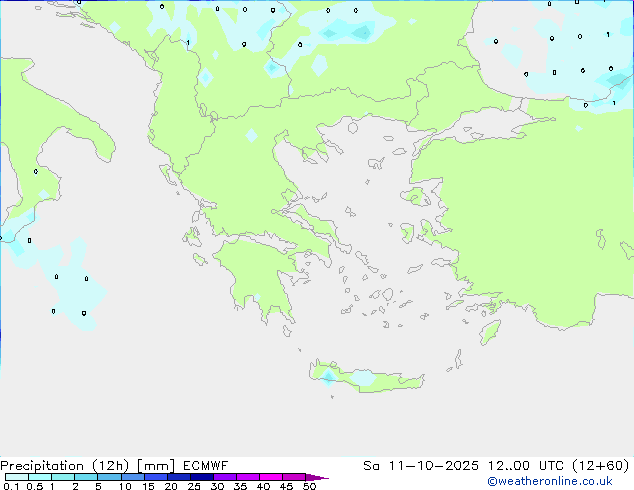Pick the 10–15 mm legend color box
This screenshot has height=490, width=634.
(x=133, y=477)
